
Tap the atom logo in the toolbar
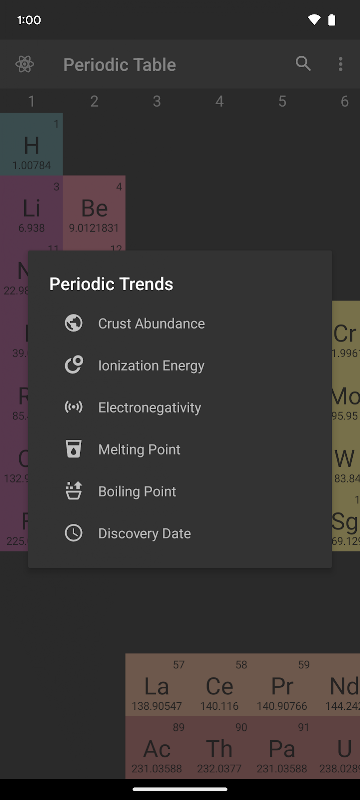[x=24, y=64]
